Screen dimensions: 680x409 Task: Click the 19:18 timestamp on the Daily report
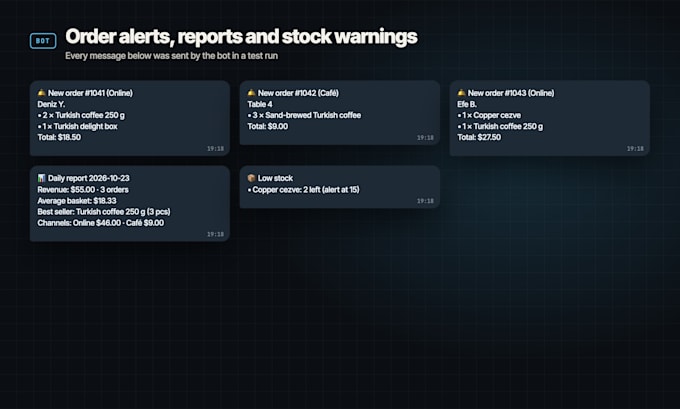pyautogui.click(x=216, y=234)
